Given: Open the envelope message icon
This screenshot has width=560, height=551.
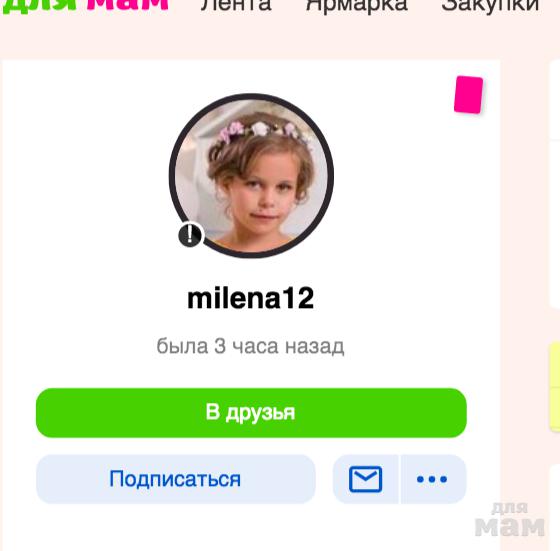Looking at the screenshot, I should 365,479.
